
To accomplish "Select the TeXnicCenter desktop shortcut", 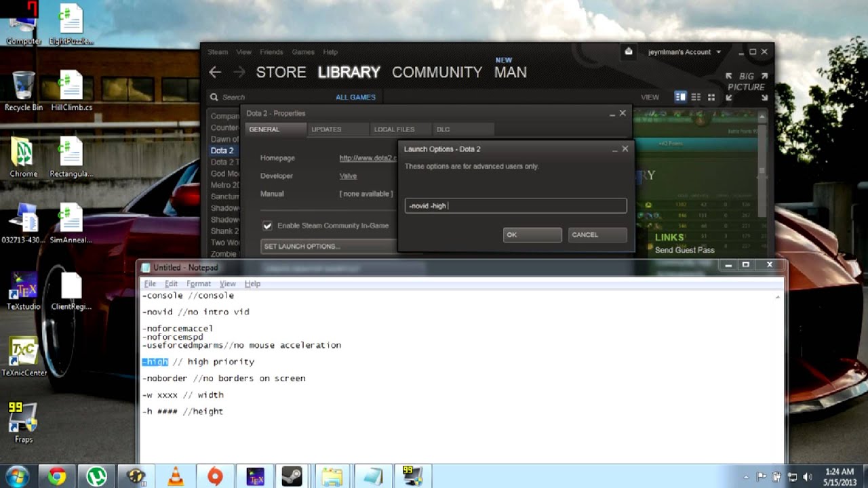I will tap(23, 357).
